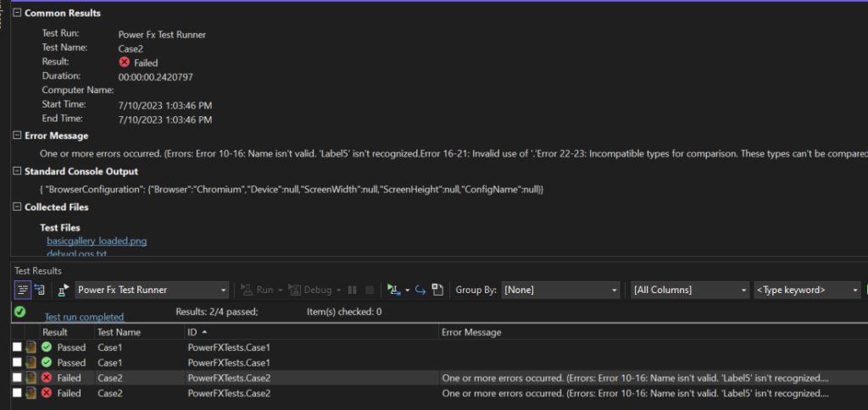
Task: Open the Debug button's dropdown arrow
Action: click(339, 290)
